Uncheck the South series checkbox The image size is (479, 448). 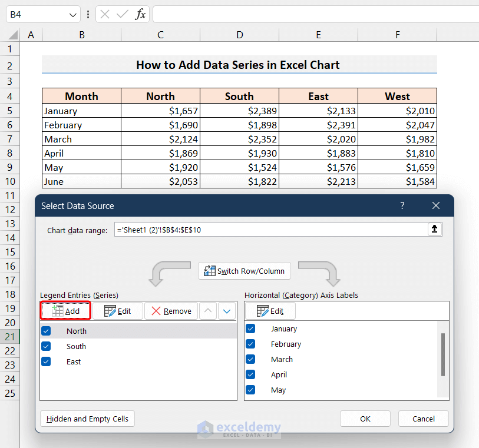46,346
